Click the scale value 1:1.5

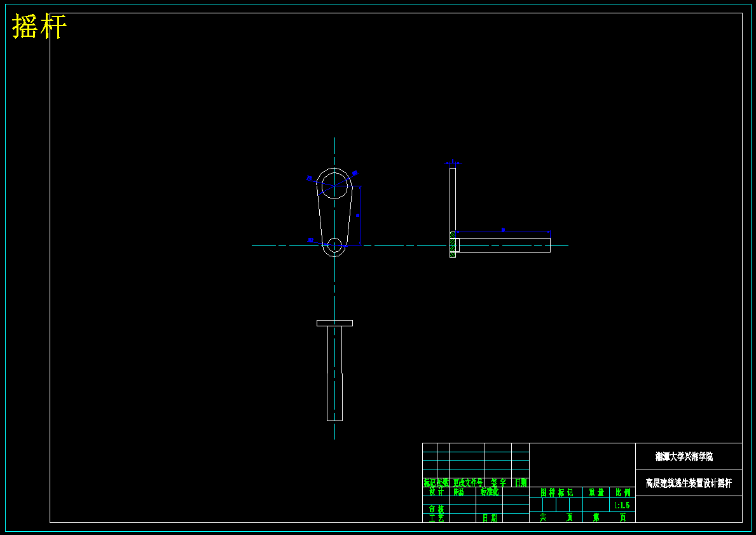click(622, 505)
